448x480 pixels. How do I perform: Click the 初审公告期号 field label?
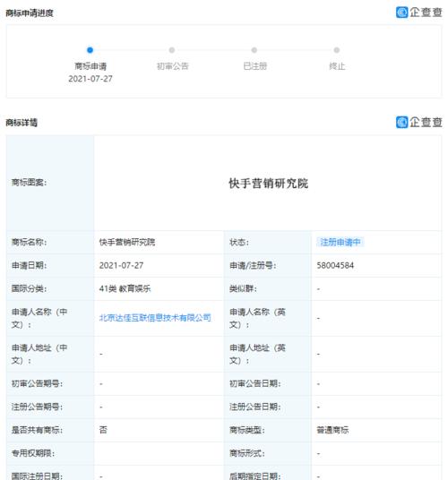[37, 383]
